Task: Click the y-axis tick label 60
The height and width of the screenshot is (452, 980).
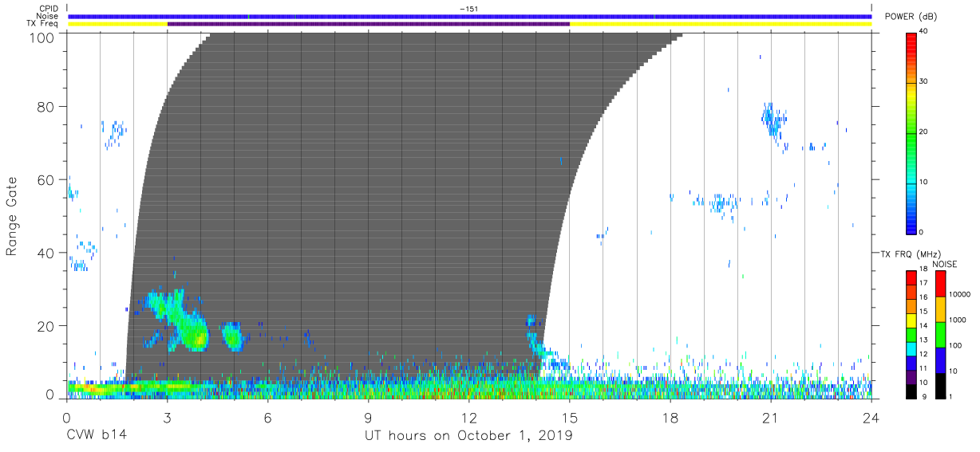Action: click(x=45, y=179)
